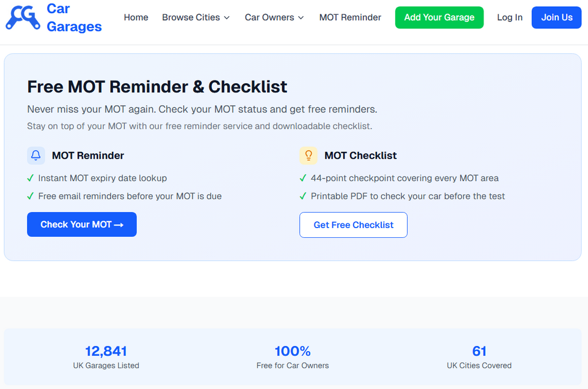Click the Get Free Checklist button

353,225
